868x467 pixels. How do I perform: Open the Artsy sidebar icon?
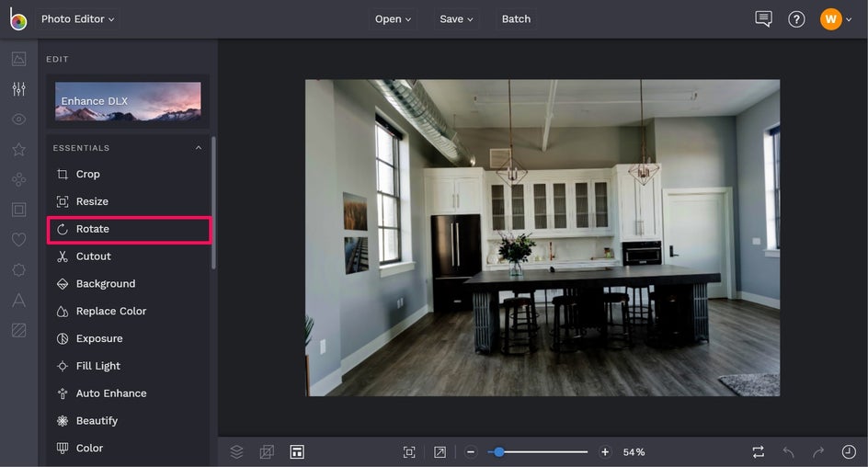pyautogui.click(x=18, y=179)
